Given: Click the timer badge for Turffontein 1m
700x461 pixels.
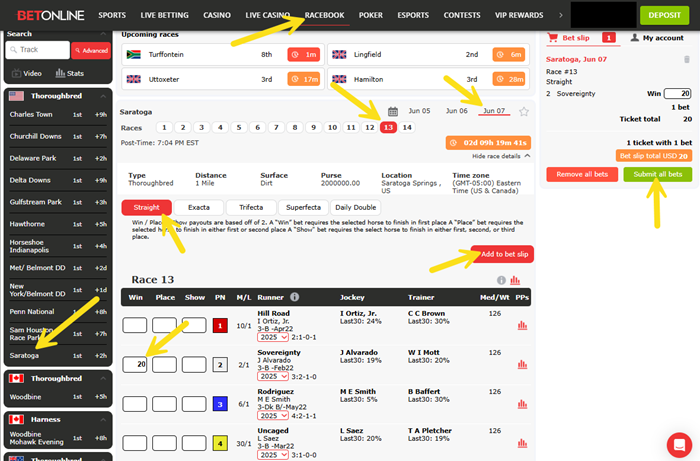Looking at the screenshot, I should tap(304, 54).
